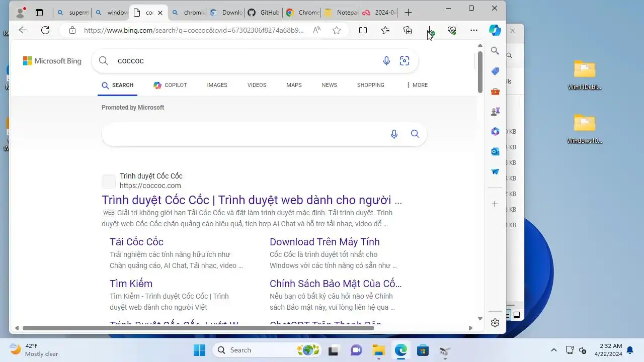644x362 pixels.
Task: Select the IMAGES search tab
Action: pos(217,85)
